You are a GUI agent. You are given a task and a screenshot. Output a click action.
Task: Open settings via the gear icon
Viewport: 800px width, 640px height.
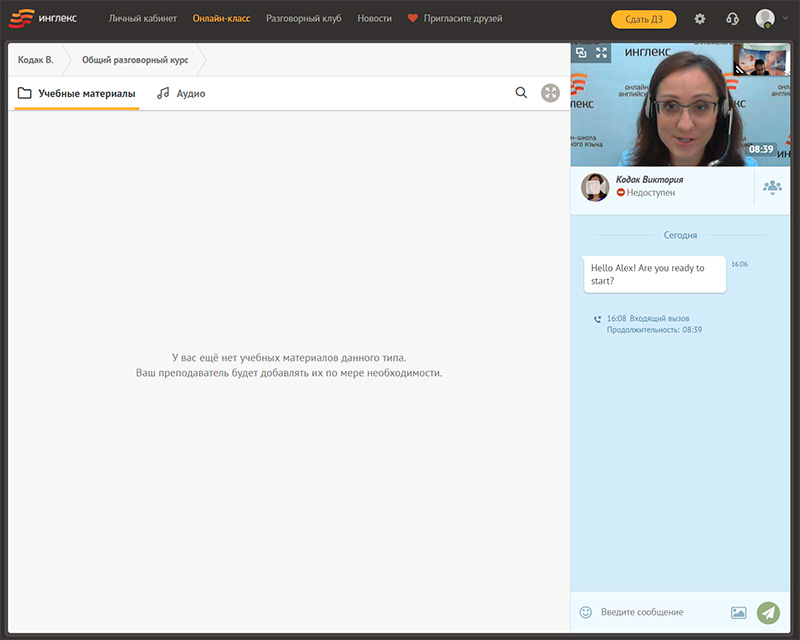click(x=699, y=19)
